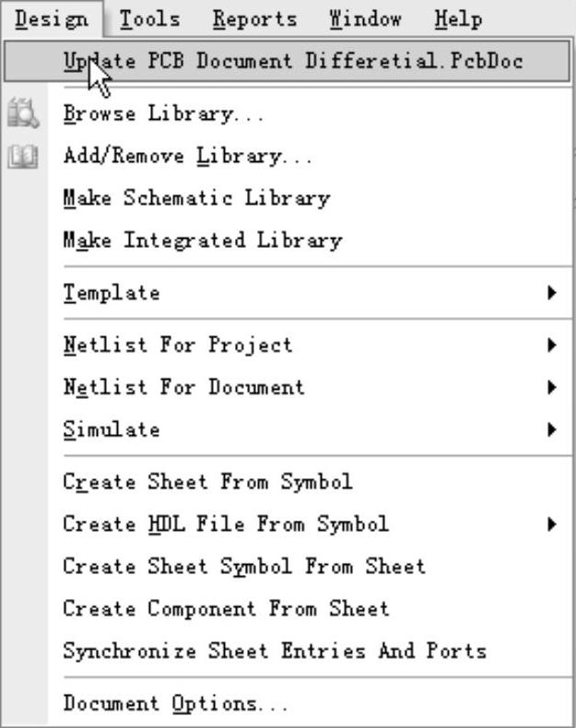This screenshot has height=728, width=576.
Task: Open the Design menu
Action: tap(52, 18)
